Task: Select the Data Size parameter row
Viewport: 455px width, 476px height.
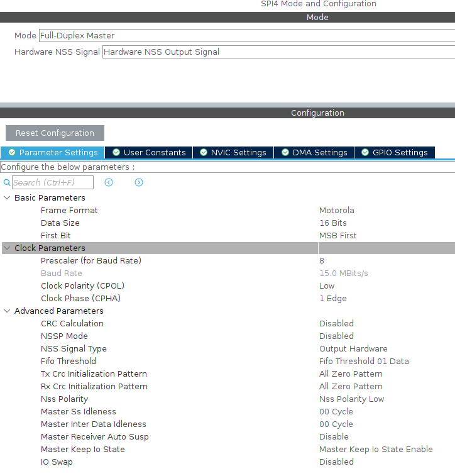Action: click(x=228, y=223)
